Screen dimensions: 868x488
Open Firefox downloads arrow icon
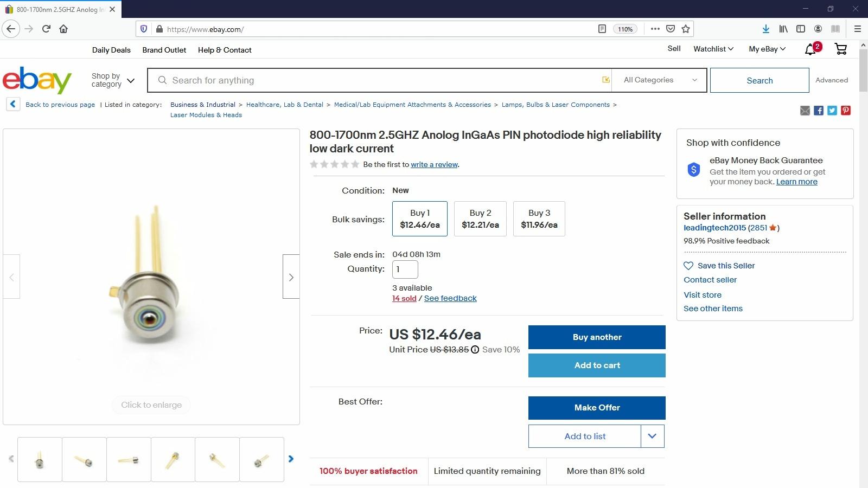(x=765, y=29)
